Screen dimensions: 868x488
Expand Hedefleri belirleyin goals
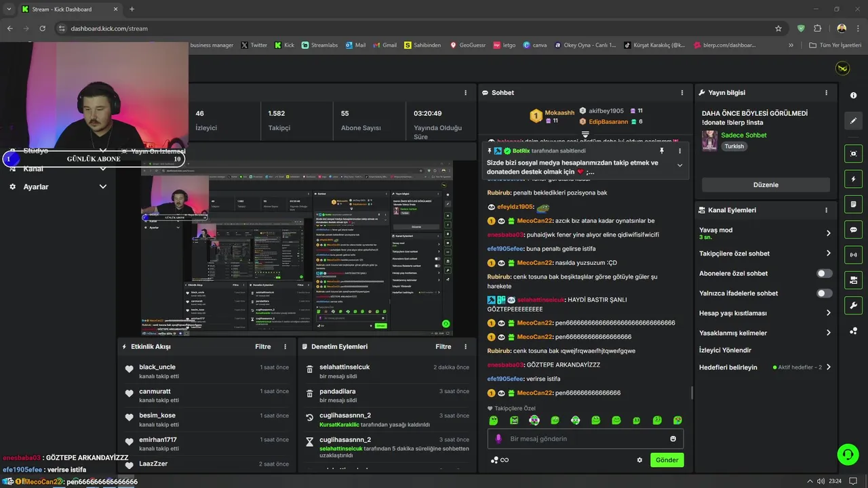829,367
